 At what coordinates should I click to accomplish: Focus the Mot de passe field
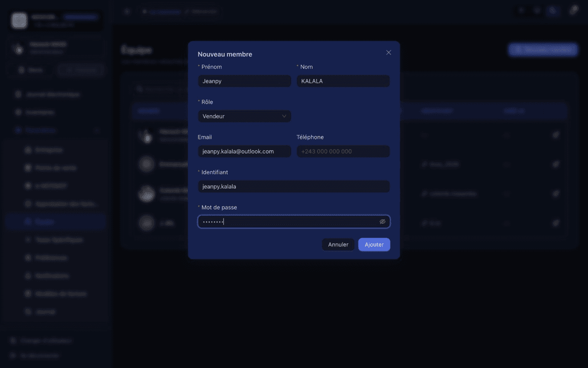294,222
